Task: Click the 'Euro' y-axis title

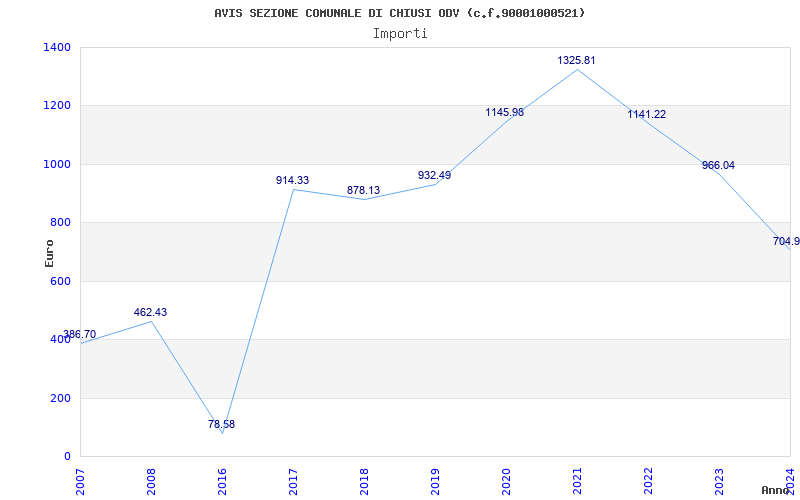Action: point(49,253)
